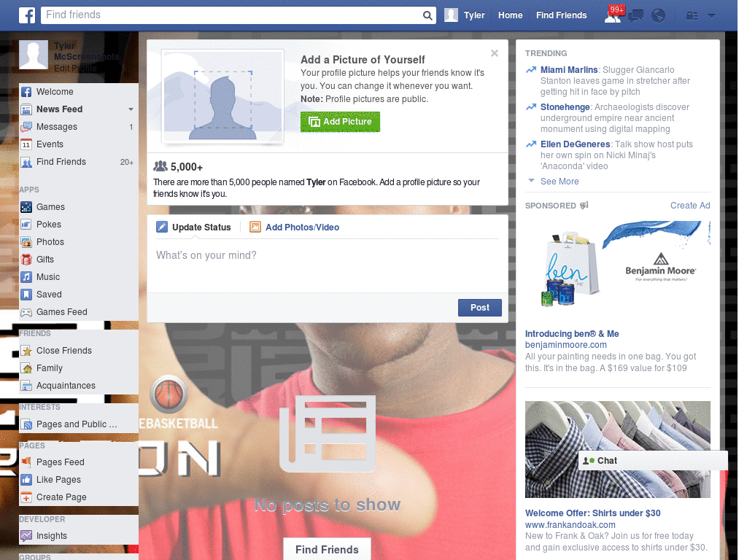Click benjaminmoore.com link
Screen dimensions: 747x560
coord(566,345)
